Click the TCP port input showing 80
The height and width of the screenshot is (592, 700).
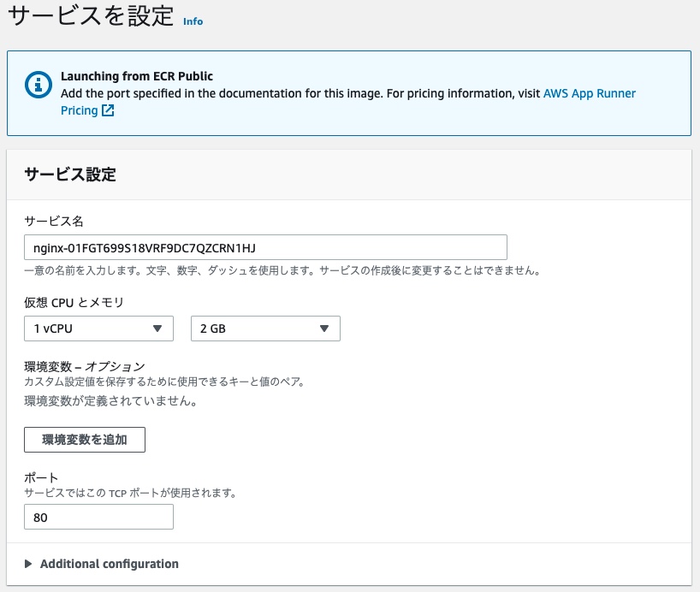pos(98,516)
